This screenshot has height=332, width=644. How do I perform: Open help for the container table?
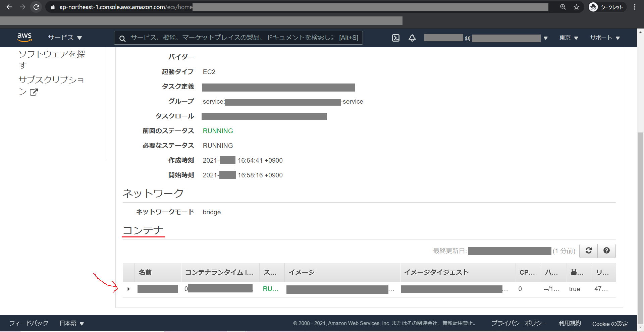(x=606, y=251)
